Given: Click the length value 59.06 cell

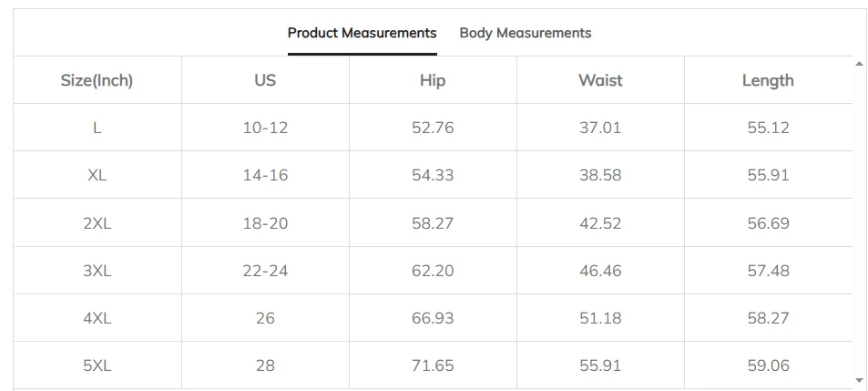Looking at the screenshot, I should point(768,365).
